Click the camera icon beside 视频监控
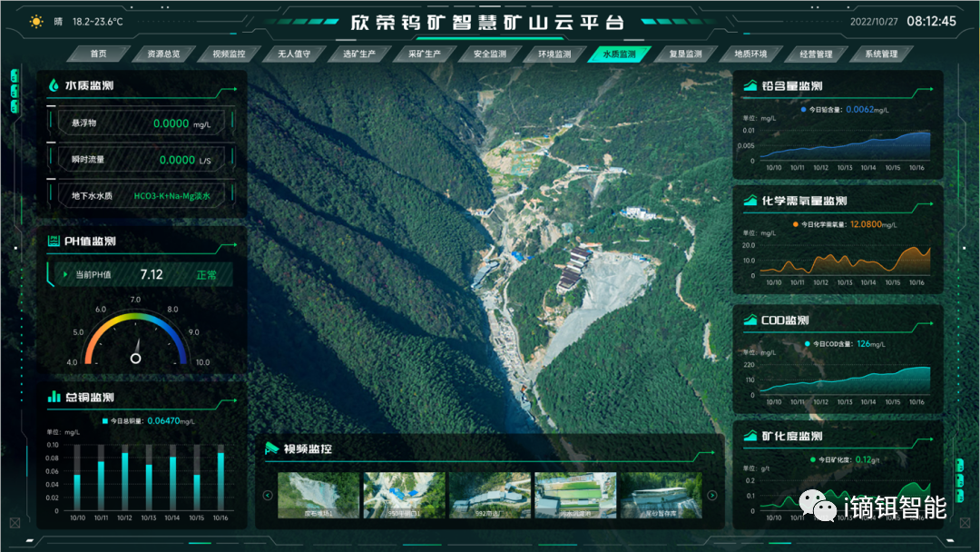The image size is (980, 552). click(x=271, y=448)
